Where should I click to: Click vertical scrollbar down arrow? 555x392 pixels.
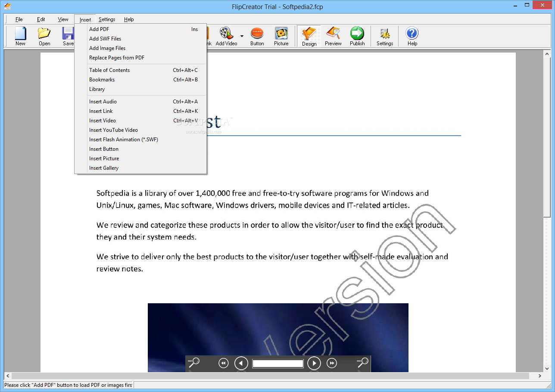[547, 368]
